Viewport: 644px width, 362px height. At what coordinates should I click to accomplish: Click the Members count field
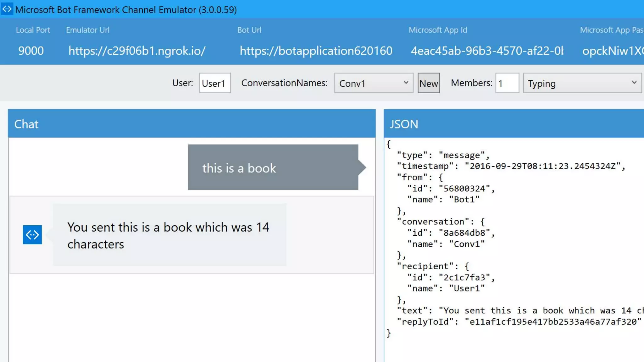(507, 83)
